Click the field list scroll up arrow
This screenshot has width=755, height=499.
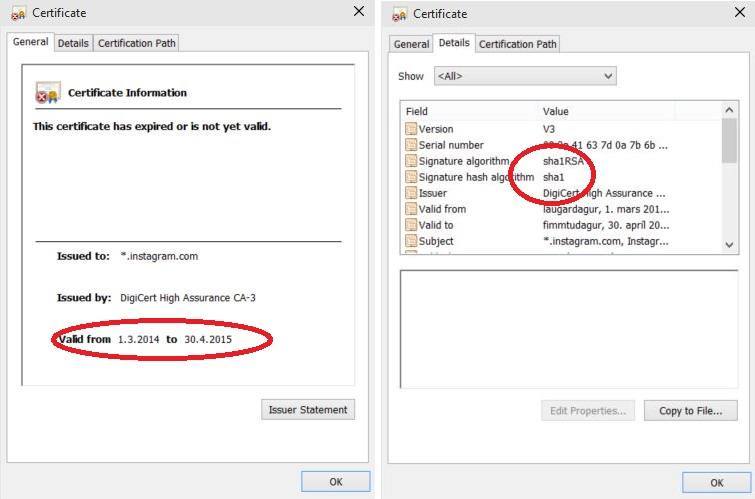tap(729, 110)
